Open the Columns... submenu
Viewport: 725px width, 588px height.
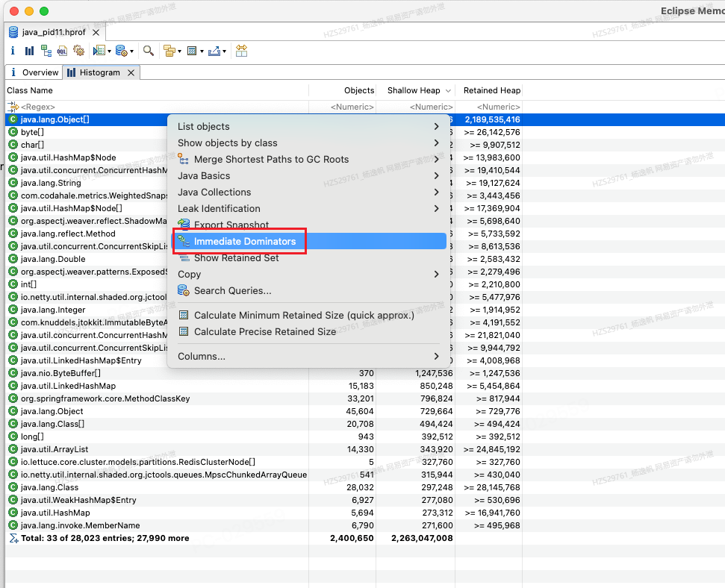tap(308, 357)
